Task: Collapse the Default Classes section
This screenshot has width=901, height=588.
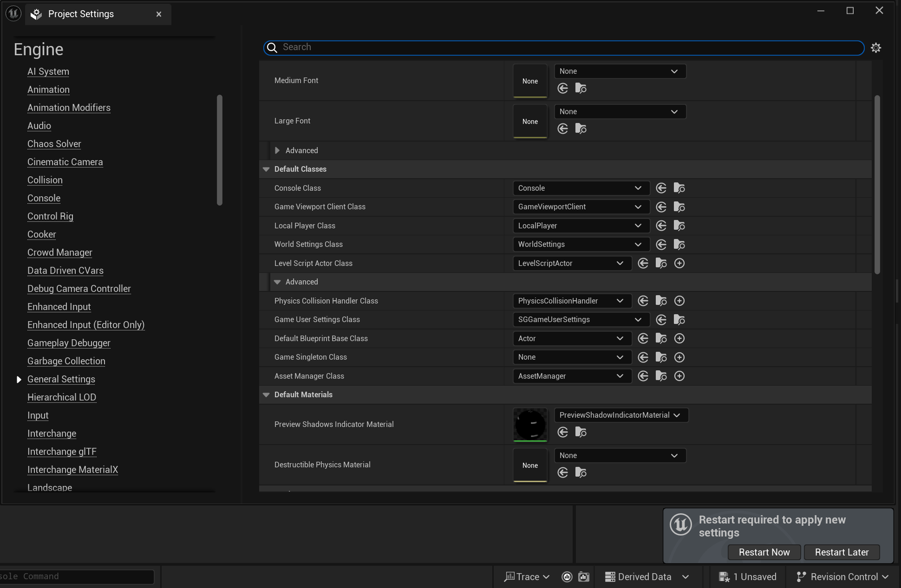Action: [x=266, y=169]
